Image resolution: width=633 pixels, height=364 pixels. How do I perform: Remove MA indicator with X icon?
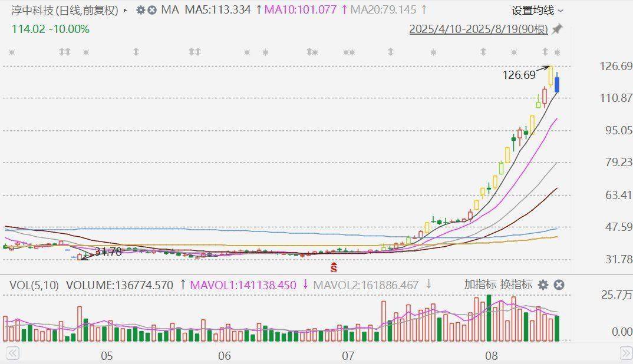pos(152,10)
